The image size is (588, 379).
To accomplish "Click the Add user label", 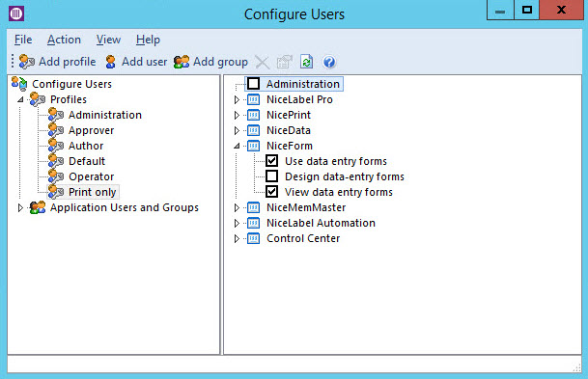I will pyautogui.click(x=145, y=62).
